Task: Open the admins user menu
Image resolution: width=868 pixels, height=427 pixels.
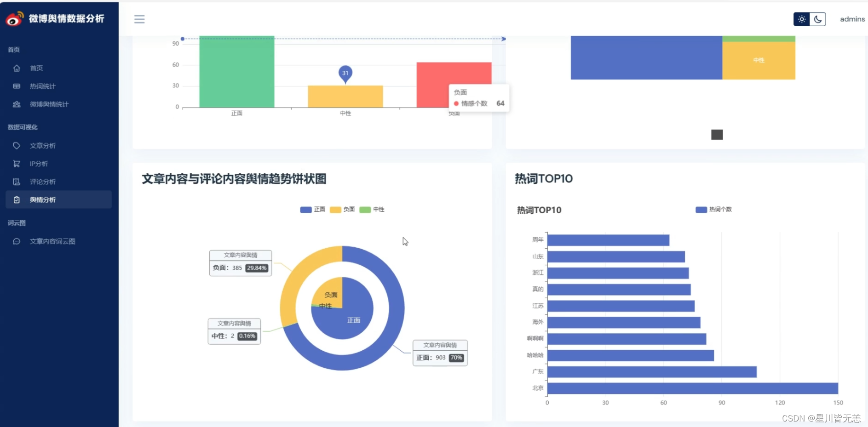Action: point(852,19)
